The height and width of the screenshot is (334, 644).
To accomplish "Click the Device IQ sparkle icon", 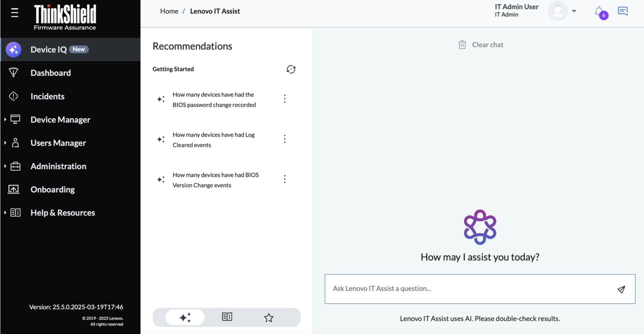I will tap(14, 50).
